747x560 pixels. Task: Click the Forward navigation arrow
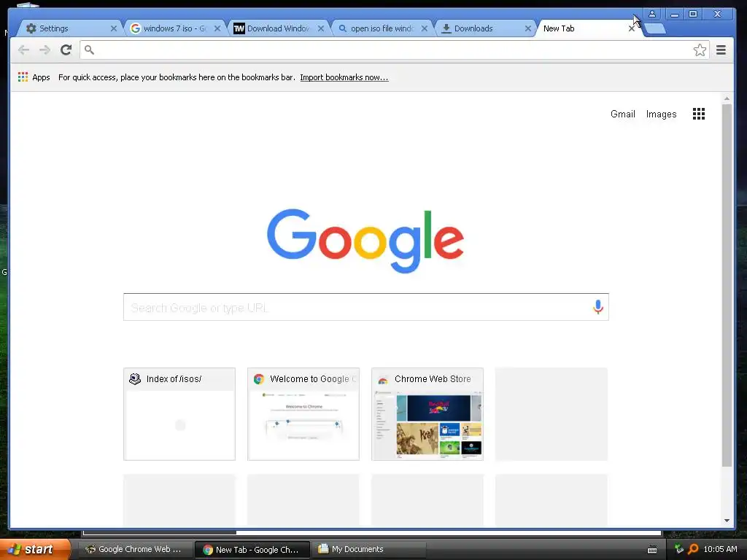click(44, 50)
